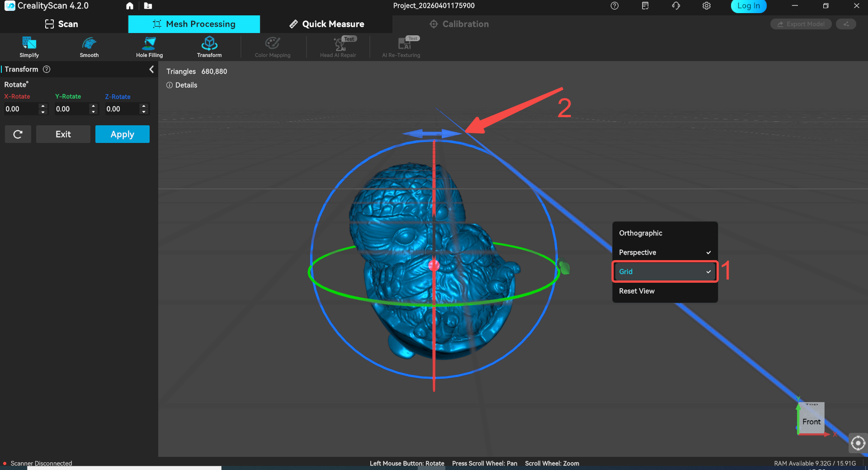The width and height of the screenshot is (868, 470).
Task: Switch to the Scan tab
Action: (x=62, y=24)
